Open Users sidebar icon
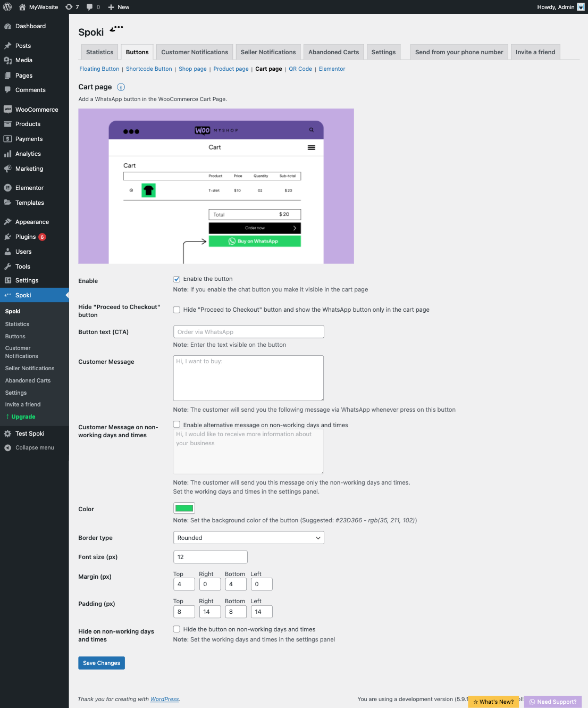This screenshot has width=588, height=708. (7, 252)
